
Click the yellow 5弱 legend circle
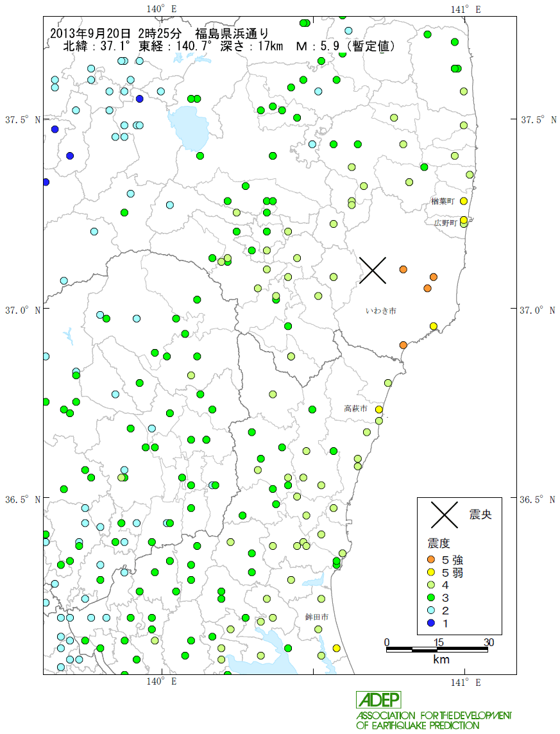[x=432, y=572]
